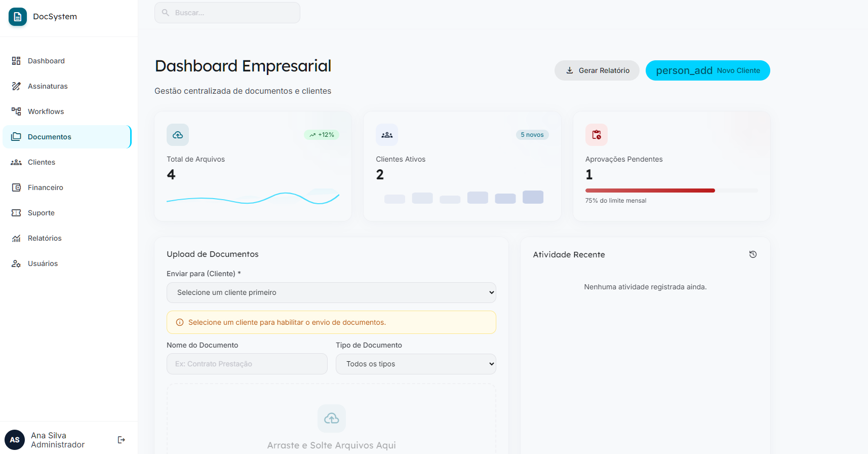Click the Relatórios chart icon

click(x=16, y=238)
